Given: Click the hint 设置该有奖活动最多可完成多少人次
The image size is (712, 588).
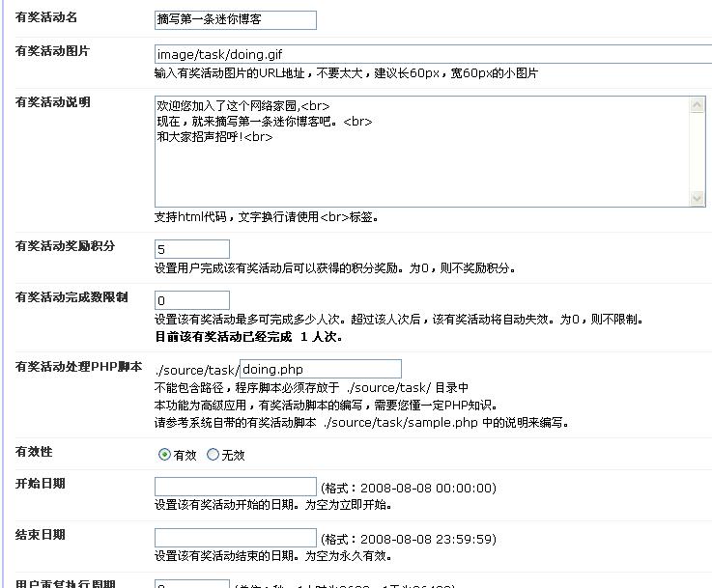Looking at the screenshot, I should [x=399, y=320].
